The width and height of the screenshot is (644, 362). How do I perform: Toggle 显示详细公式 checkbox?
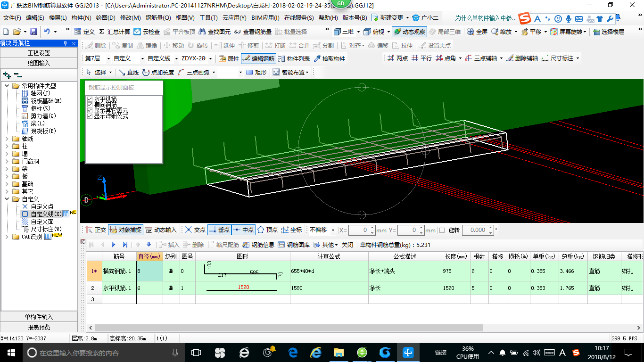click(x=90, y=116)
